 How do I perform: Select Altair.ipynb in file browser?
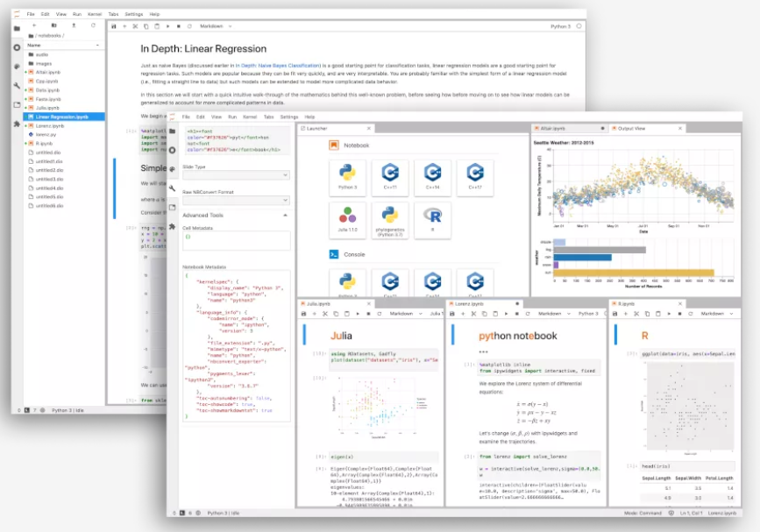click(64, 72)
